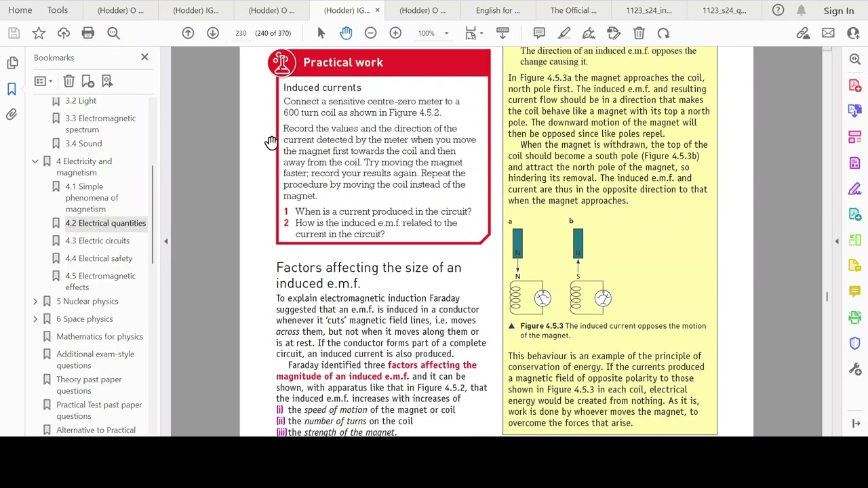The height and width of the screenshot is (488, 868).
Task: Zoom in with the plus button
Action: click(395, 33)
